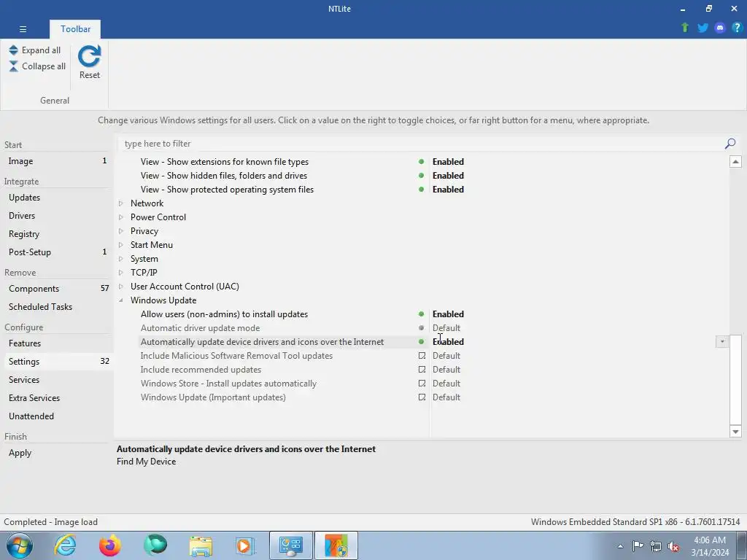Launch Firefox from taskbar
Viewport: 747px width, 560px height.
(x=109, y=545)
